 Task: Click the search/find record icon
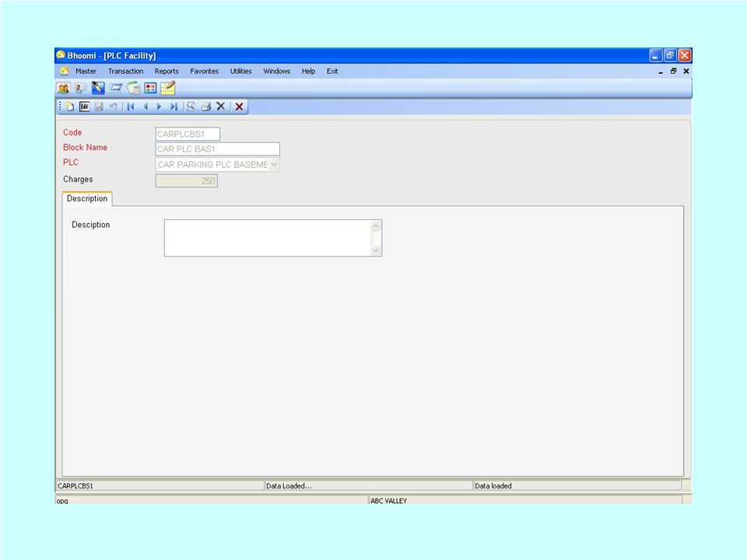[x=191, y=107]
